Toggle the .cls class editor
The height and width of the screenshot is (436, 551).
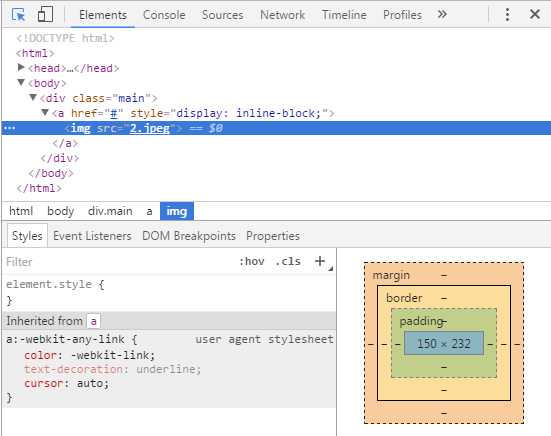(x=288, y=261)
